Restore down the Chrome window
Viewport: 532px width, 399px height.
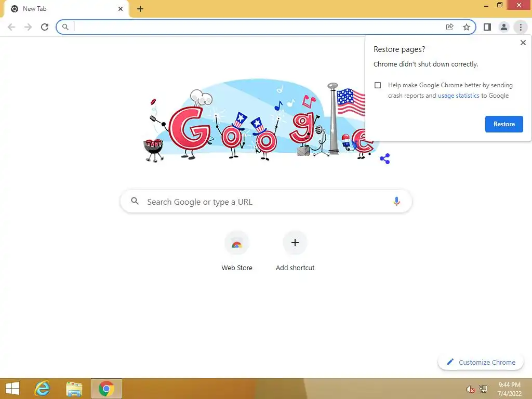[x=499, y=5]
